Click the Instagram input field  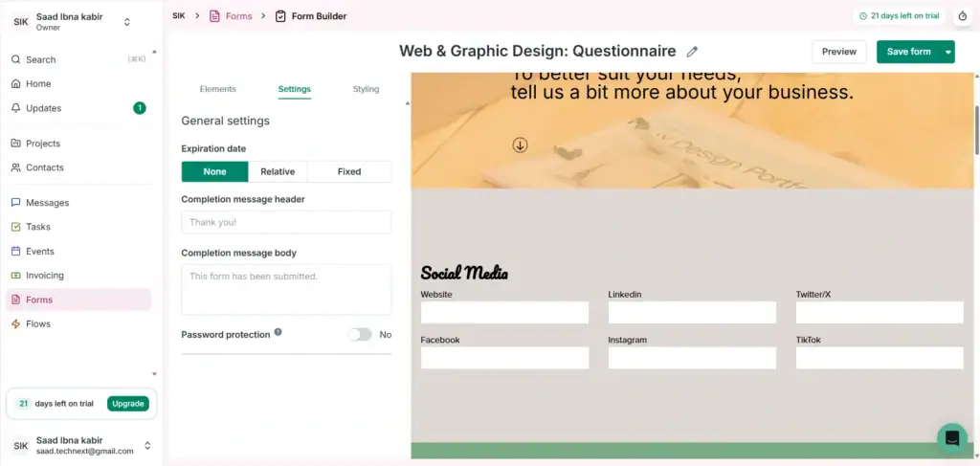point(693,358)
